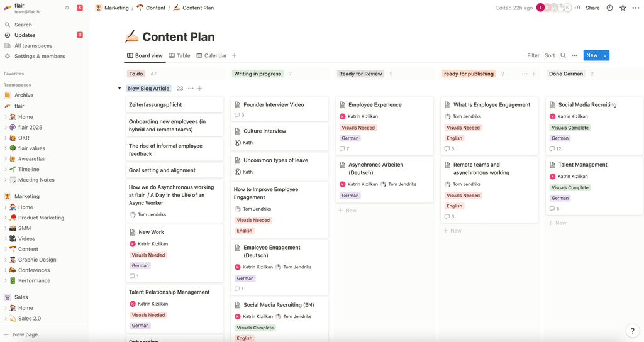Favorite this page with star icon
Viewport: 644px width, 342px height.
623,8
